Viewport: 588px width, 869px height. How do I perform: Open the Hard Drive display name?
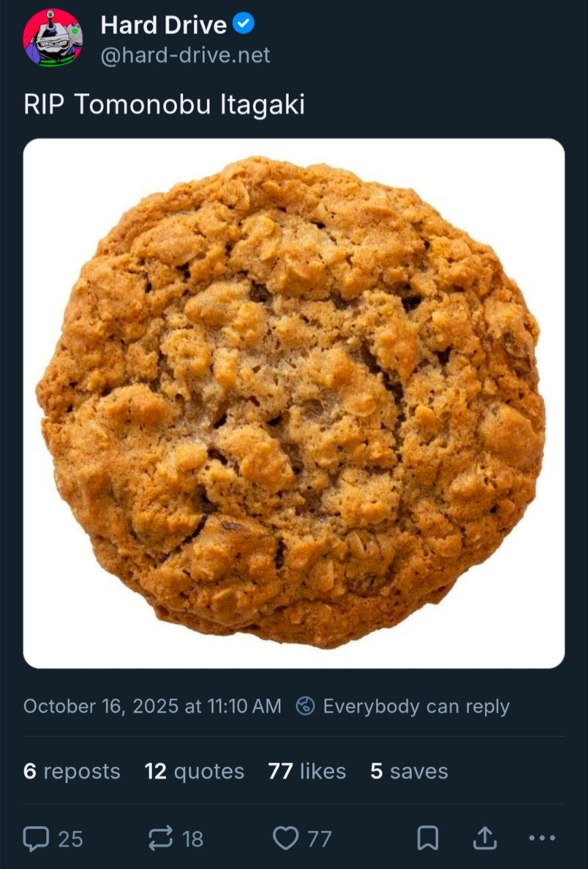point(163,25)
